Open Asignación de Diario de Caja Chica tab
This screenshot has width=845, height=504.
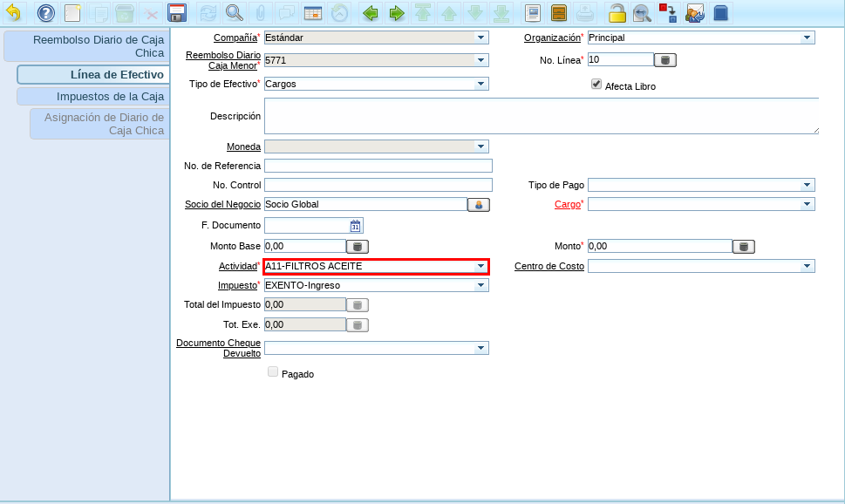tap(100, 124)
